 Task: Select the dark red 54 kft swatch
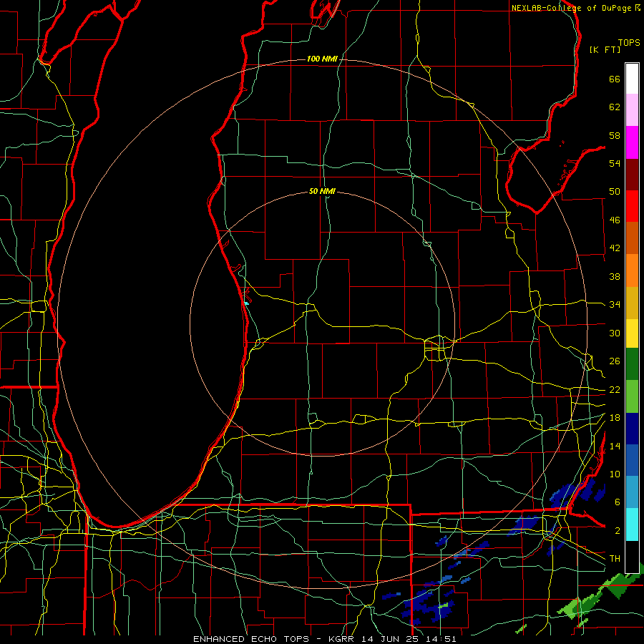632,174
